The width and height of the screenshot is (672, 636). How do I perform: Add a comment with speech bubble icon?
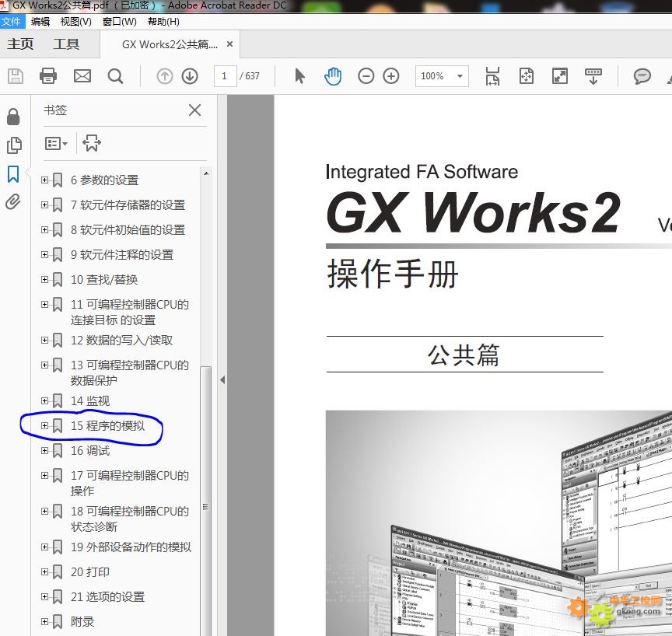click(642, 76)
